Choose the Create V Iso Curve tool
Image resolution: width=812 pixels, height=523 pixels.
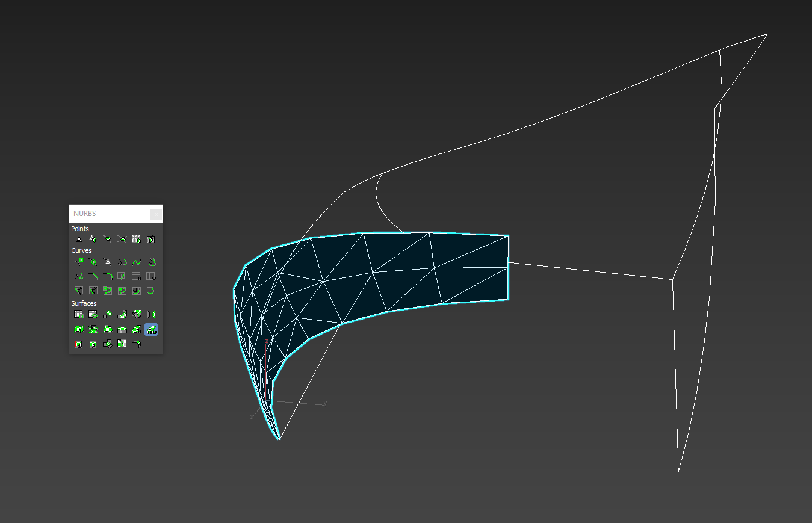[x=151, y=276]
